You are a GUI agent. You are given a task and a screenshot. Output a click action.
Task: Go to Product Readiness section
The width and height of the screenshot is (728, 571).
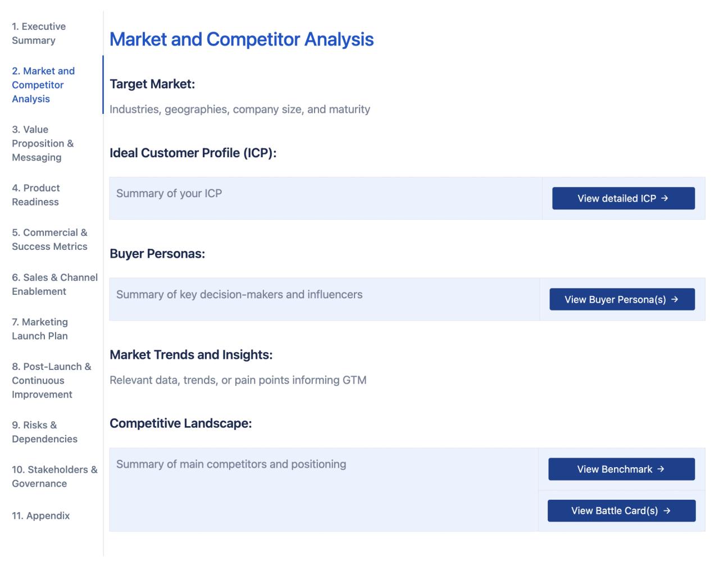[37, 195]
